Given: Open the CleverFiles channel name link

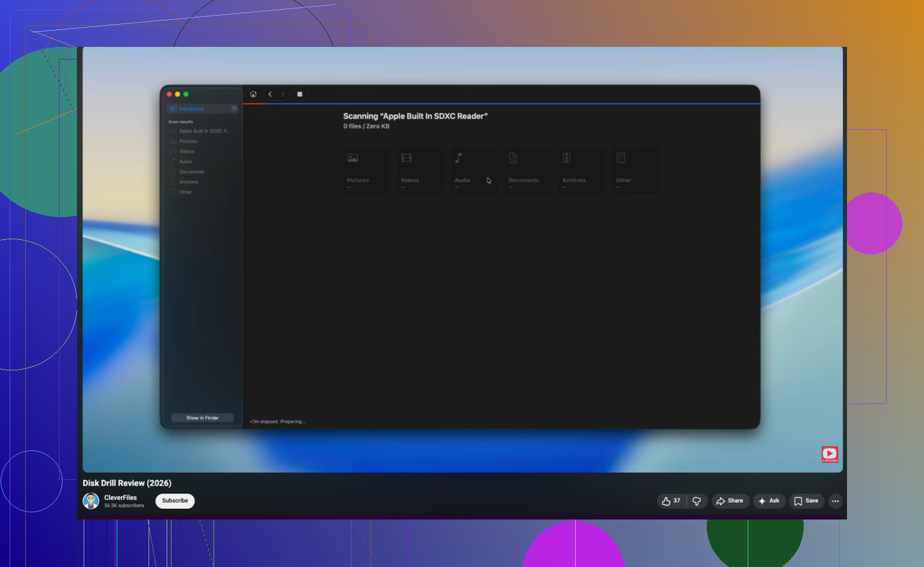Looking at the screenshot, I should click(x=120, y=498).
